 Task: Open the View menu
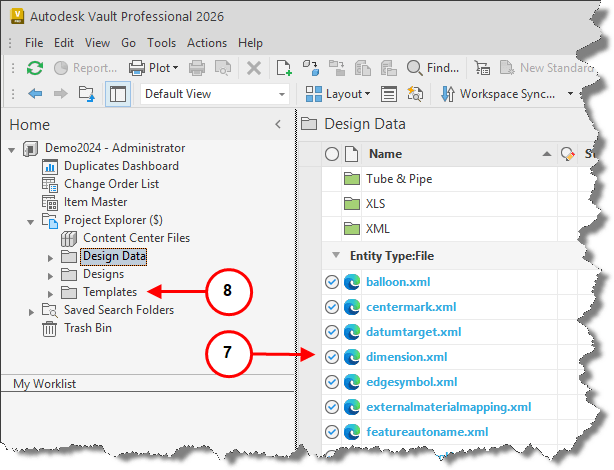tap(98, 43)
